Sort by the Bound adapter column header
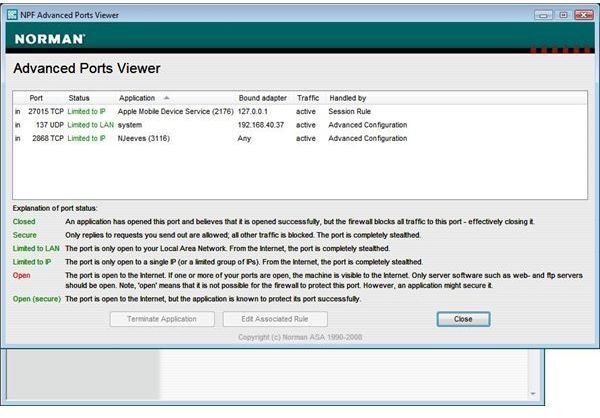 tap(262, 98)
